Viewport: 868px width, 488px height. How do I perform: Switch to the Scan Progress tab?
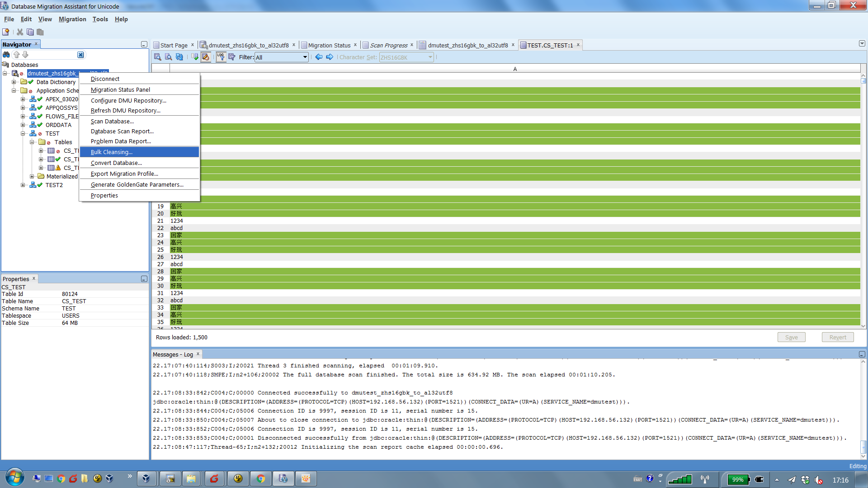pyautogui.click(x=389, y=45)
